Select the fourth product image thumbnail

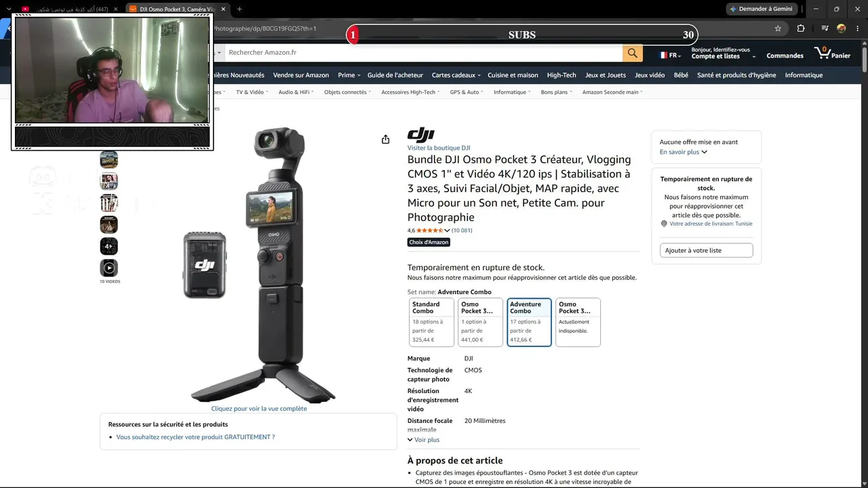108,224
